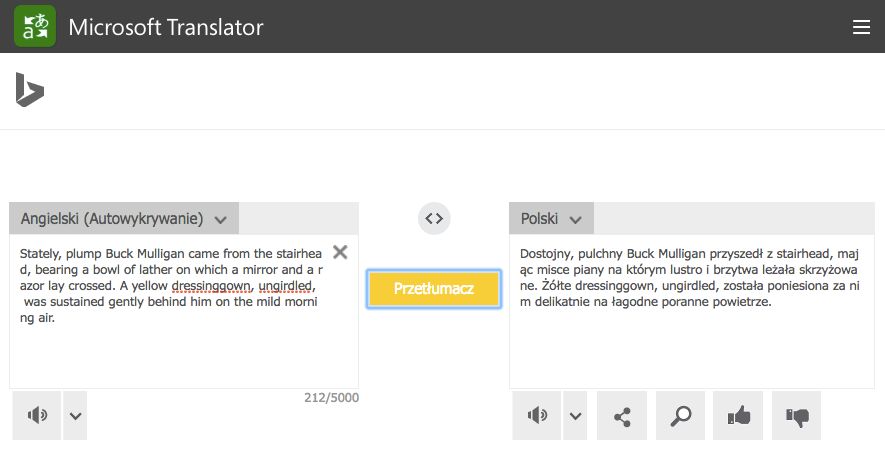Click the Microsoft Translator logo icon
Screen dimensions: 885x463
click(x=35, y=27)
